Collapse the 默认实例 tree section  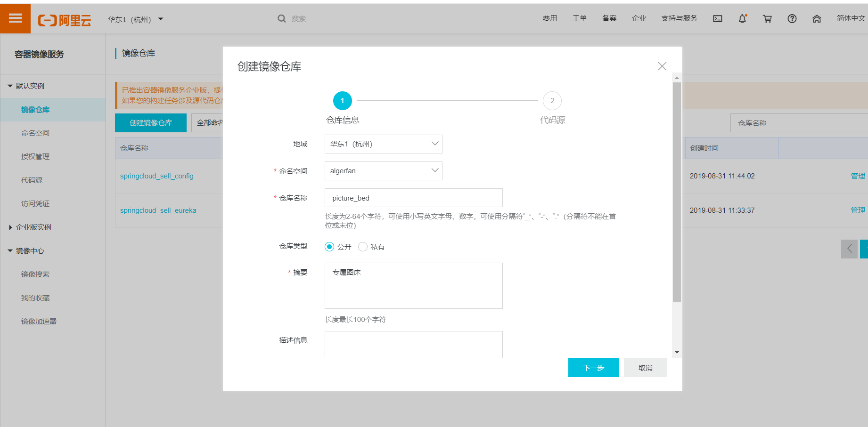pos(10,86)
